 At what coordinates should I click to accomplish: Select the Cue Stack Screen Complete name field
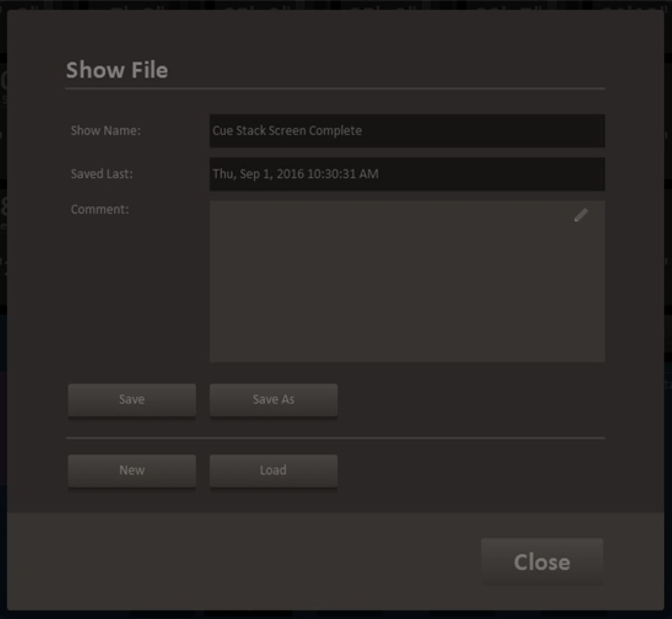(x=407, y=130)
